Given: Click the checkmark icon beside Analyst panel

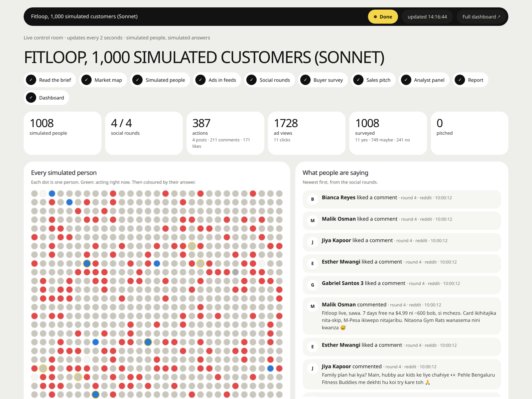Looking at the screenshot, I should coord(406,80).
